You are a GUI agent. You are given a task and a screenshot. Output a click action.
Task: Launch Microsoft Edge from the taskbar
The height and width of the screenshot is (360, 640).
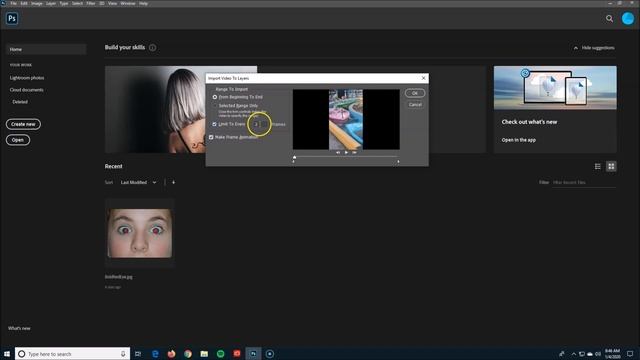[x=155, y=354]
